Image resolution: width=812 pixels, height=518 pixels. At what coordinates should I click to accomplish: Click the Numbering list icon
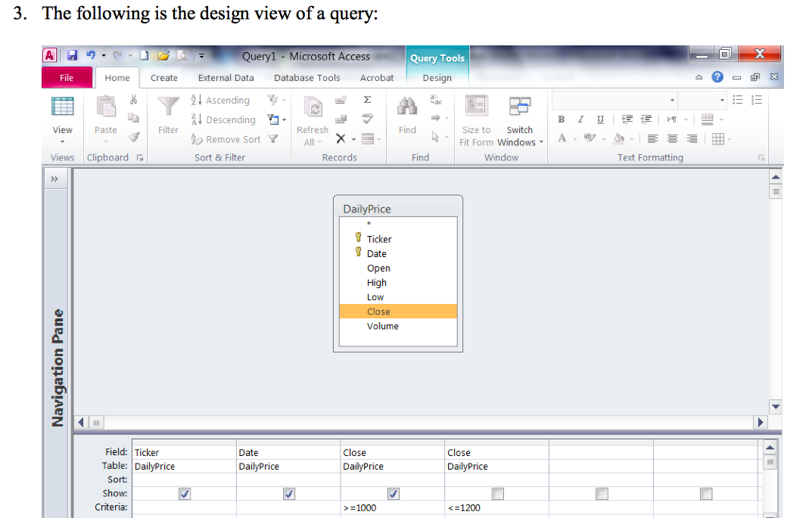coord(757,100)
